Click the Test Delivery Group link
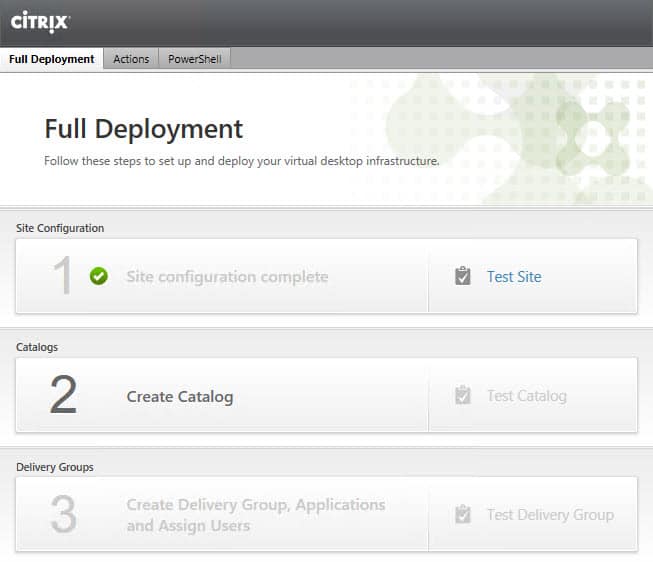653x562 pixels. tap(551, 515)
